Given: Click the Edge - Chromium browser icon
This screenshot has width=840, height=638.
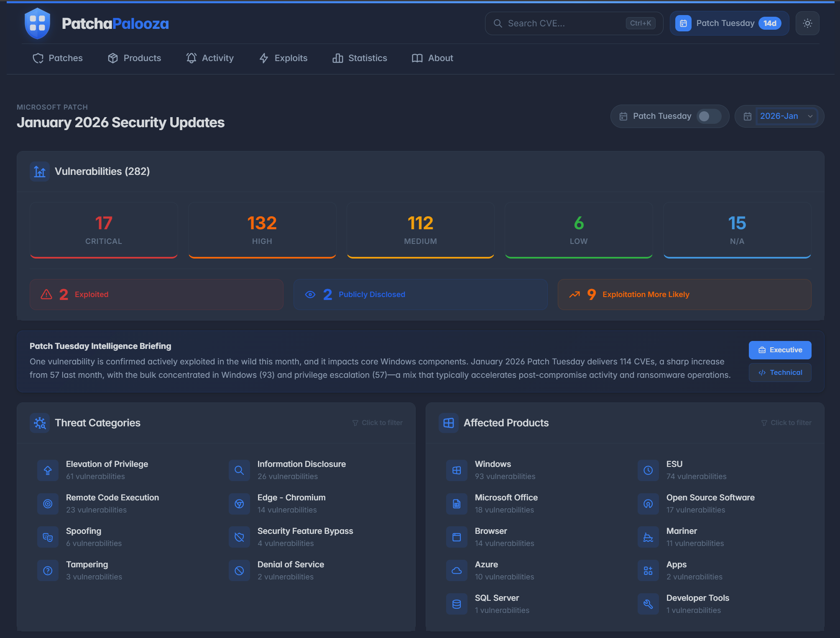Looking at the screenshot, I should coord(239,504).
